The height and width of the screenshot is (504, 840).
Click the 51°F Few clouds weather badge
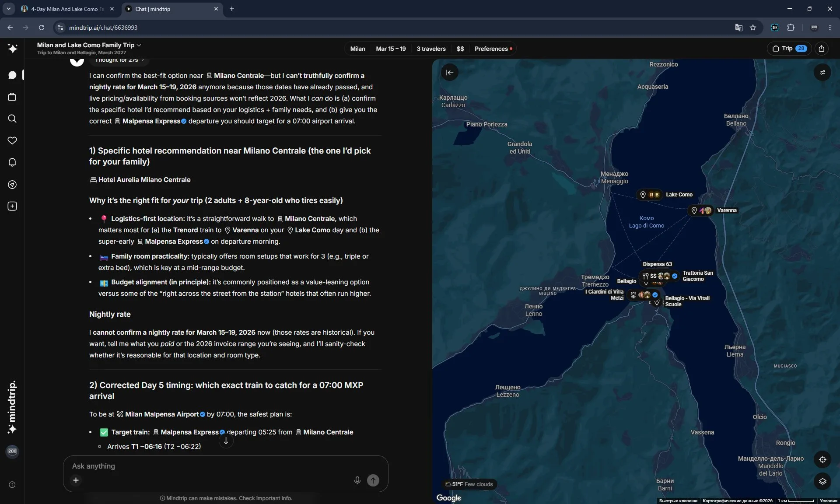point(469,484)
